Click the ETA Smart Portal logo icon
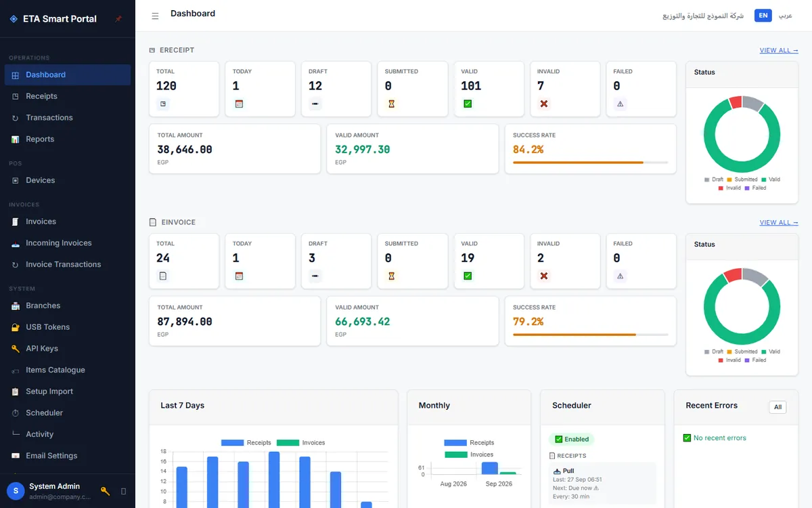The height and width of the screenshot is (508, 812). [x=14, y=19]
